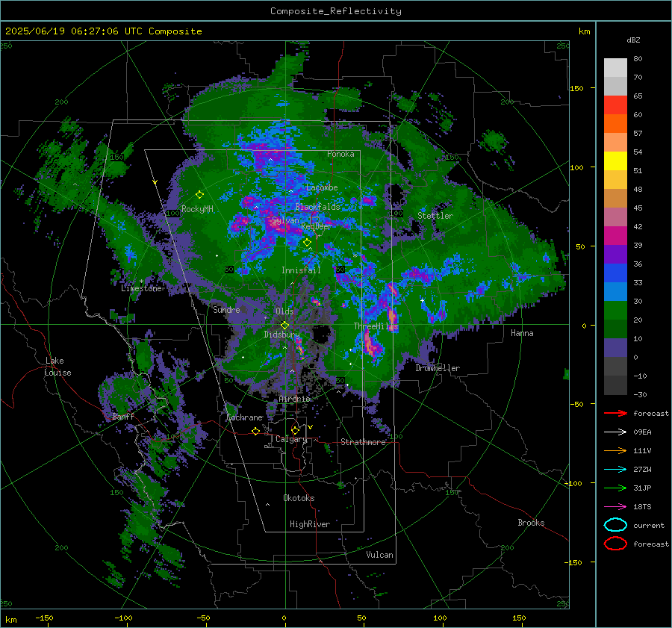
Task: Click the green 20-30 dBZ color swatch
Action: coord(615,311)
